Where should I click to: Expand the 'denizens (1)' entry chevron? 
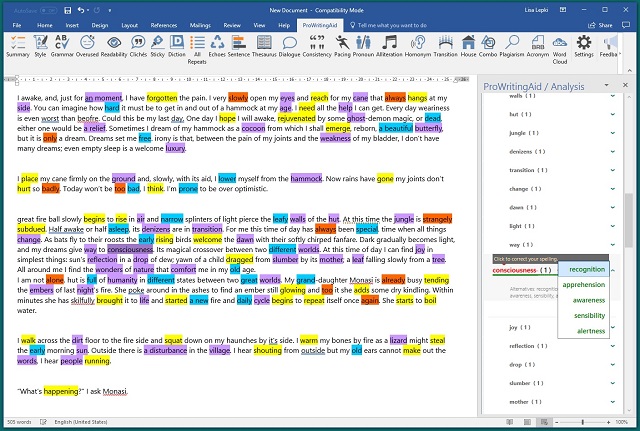[613, 151]
